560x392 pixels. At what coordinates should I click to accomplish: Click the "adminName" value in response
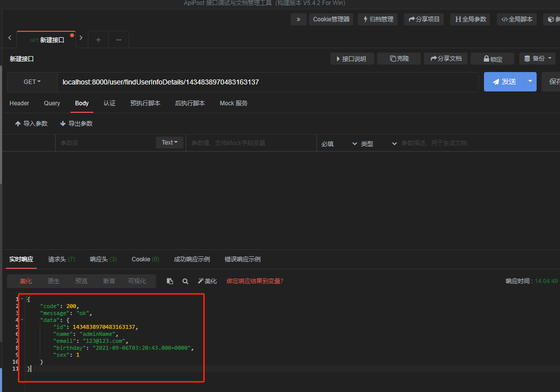(97, 334)
